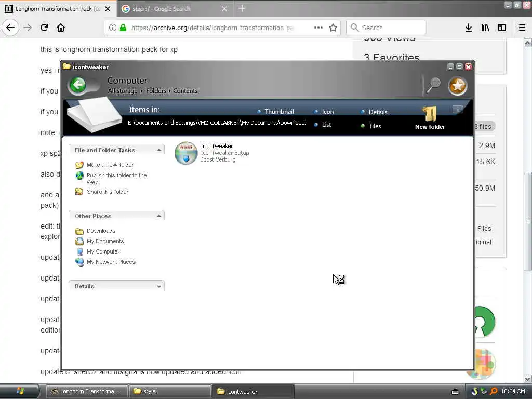This screenshot has width=532, height=399.
Task: Select the Thumbnail view option
Action: pos(276,112)
